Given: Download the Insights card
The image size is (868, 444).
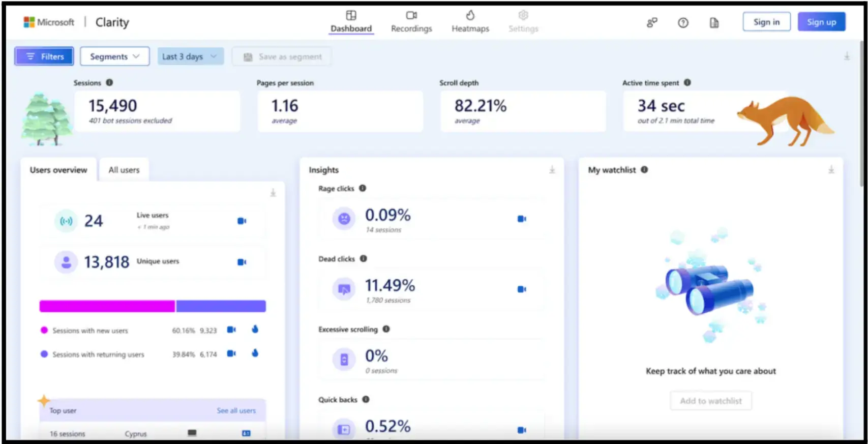Looking at the screenshot, I should [552, 170].
